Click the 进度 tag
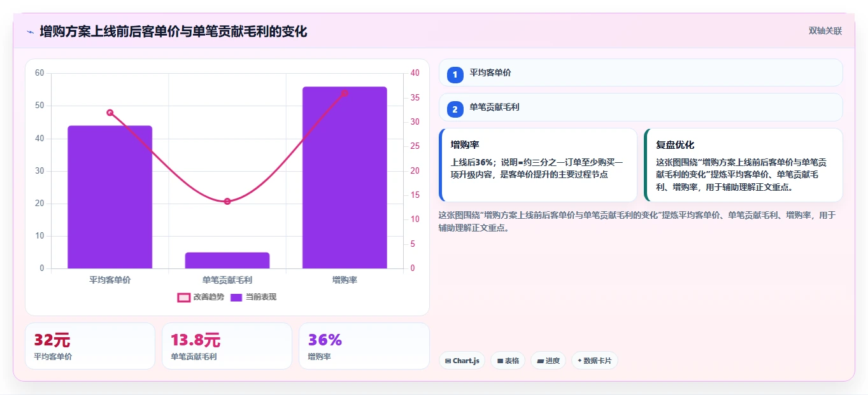This screenshot has height=395, width=868. [548, 361]
